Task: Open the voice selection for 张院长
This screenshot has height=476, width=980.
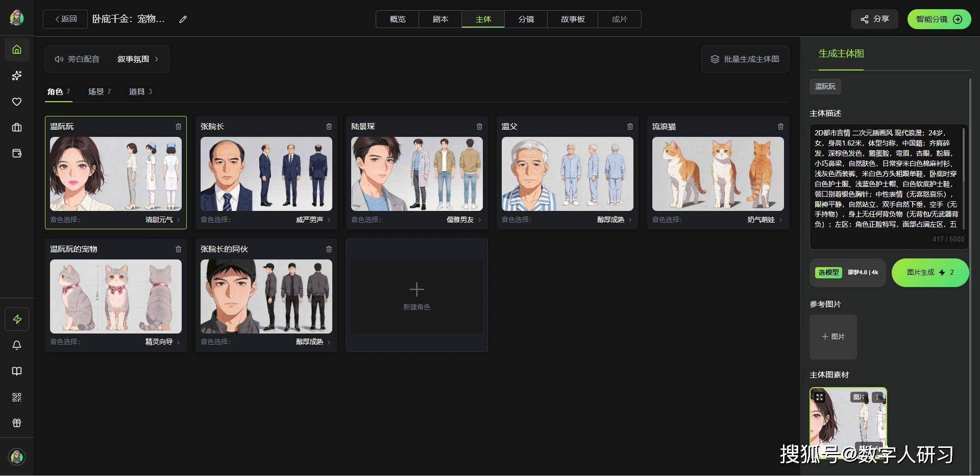Action: [313, 220]
